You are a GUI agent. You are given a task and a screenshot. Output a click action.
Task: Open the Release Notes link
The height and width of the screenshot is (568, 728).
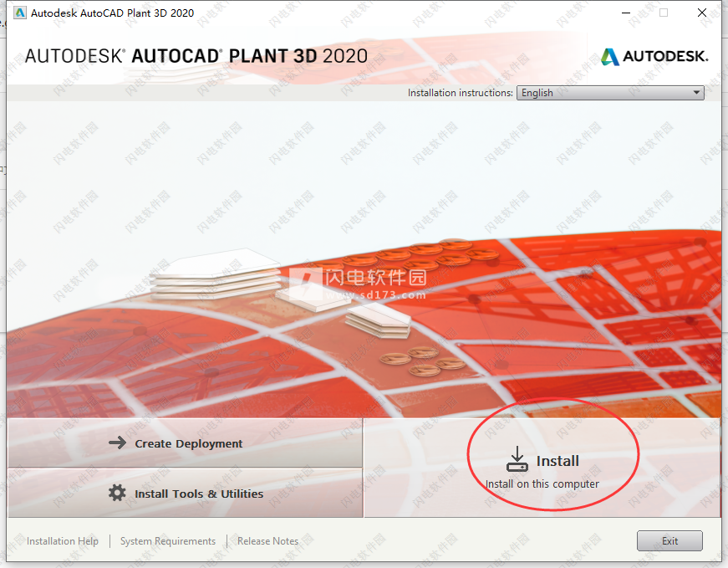tap(268, 541)
